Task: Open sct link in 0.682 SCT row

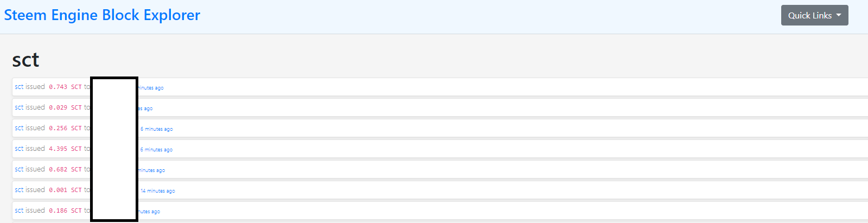Action: click(x=19, y=169)
